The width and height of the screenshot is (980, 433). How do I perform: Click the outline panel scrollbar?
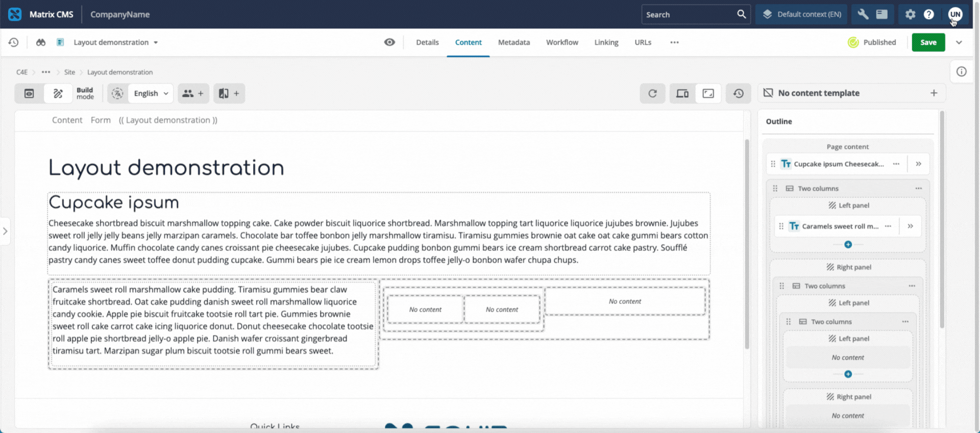point(942,219)
